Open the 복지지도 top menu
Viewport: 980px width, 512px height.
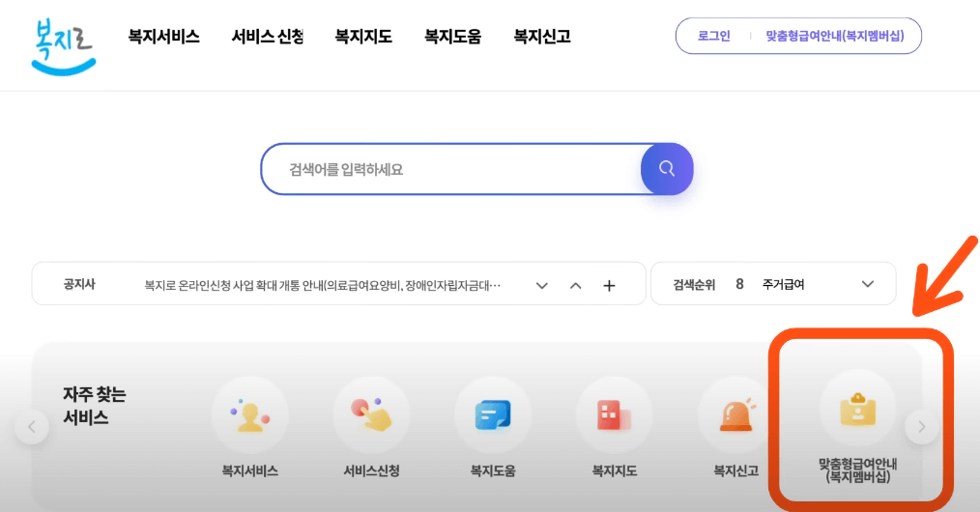click(363, 36)
